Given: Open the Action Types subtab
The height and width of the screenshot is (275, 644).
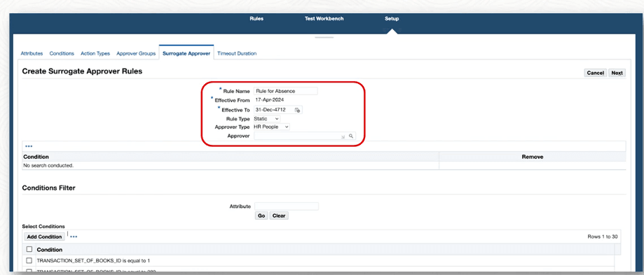Looking at the screenshot, I should pyautogui.click(x=95, y=53).
